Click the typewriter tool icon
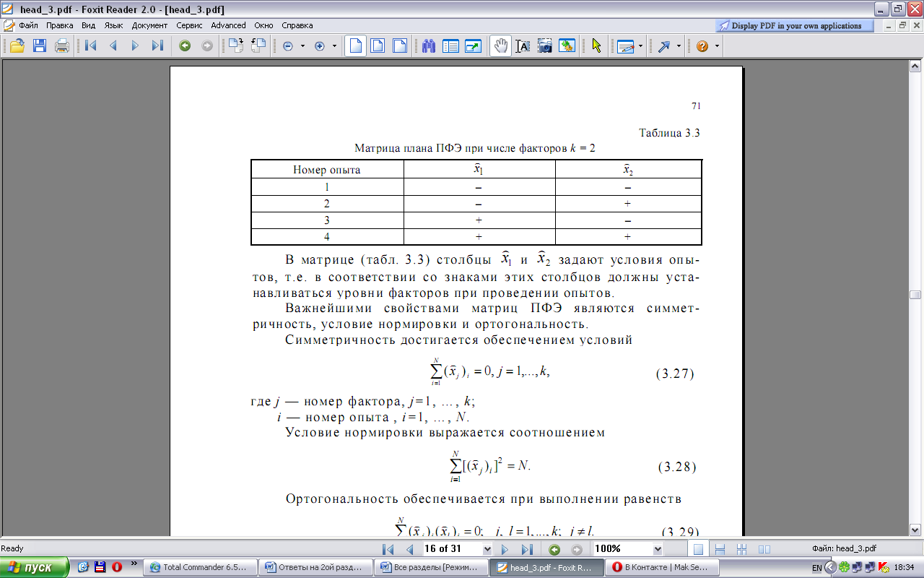Viewport: 924px width, 578px height. [x=625, y=46]
